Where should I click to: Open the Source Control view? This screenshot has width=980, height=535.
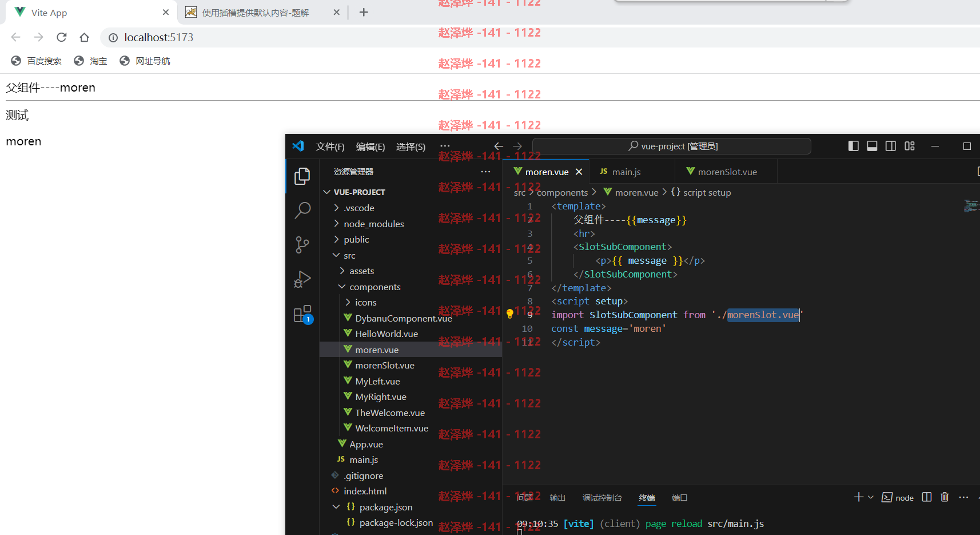pyautogui.click(x=302, y=245)
